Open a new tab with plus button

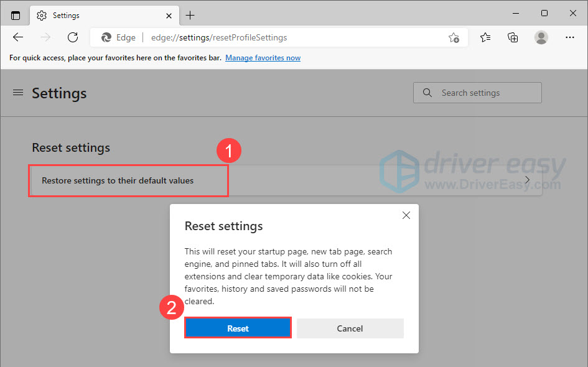click(x=190, y=15)
